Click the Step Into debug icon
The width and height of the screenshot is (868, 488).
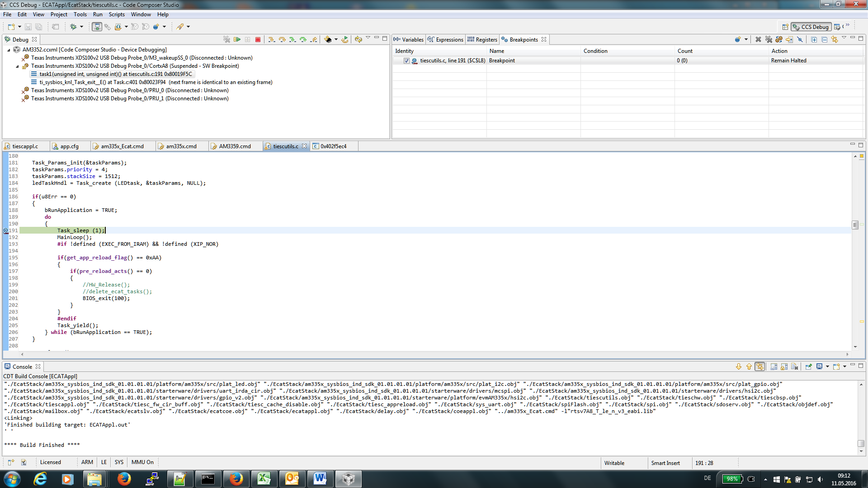[x=271, y=40]
